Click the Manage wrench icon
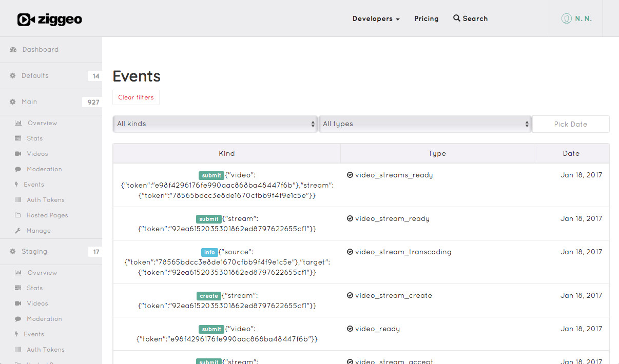 pyautogui.click(x=18, y=231)
